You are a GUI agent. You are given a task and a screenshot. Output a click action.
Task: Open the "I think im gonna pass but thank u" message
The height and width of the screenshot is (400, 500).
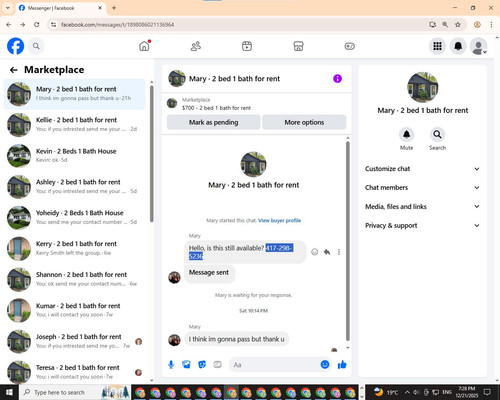coord(236,339)
